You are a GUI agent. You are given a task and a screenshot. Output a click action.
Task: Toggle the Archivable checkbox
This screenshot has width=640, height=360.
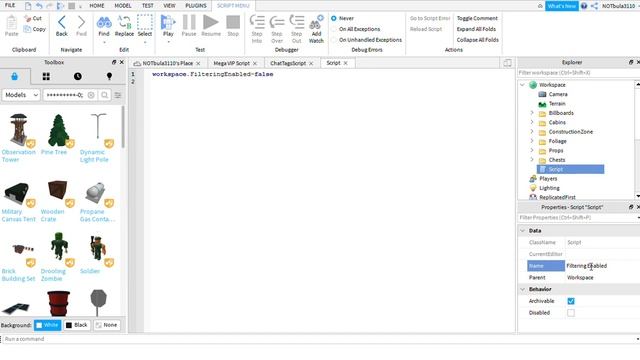[571, 301]
